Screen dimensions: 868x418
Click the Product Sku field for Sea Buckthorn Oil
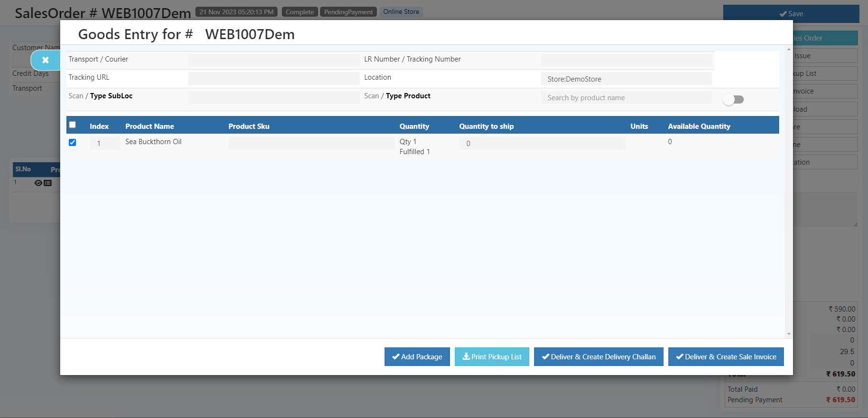click(311, 143)
